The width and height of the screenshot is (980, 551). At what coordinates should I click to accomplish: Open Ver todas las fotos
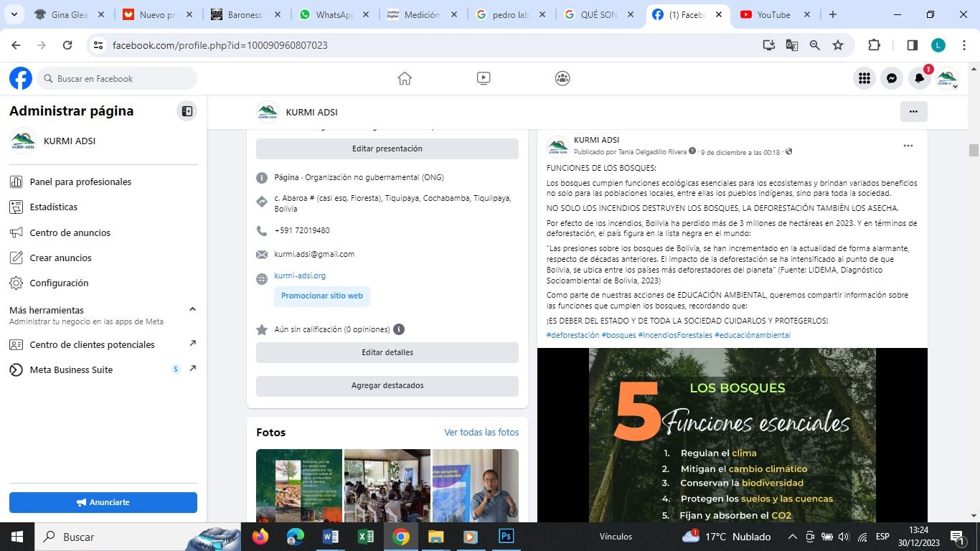pos(481,432)
